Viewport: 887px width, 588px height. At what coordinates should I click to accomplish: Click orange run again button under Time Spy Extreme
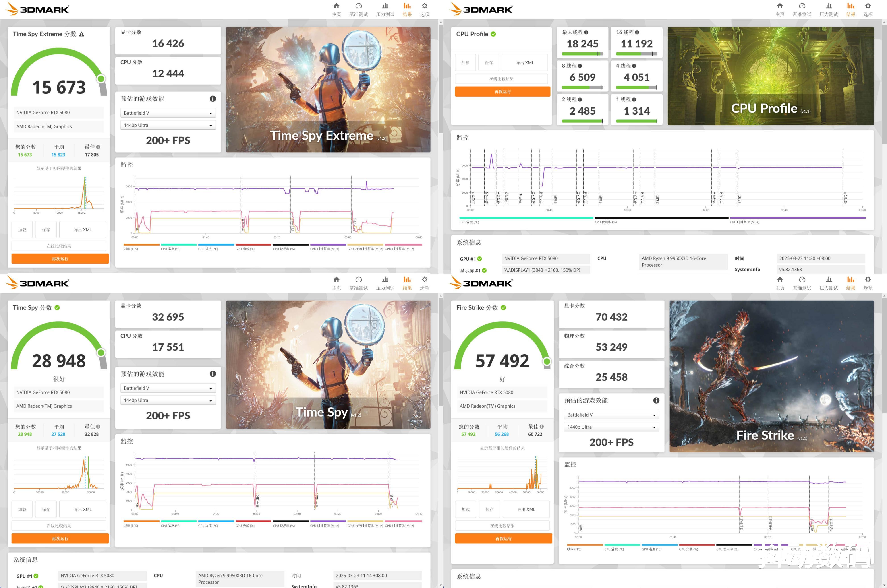coord(60,259)
